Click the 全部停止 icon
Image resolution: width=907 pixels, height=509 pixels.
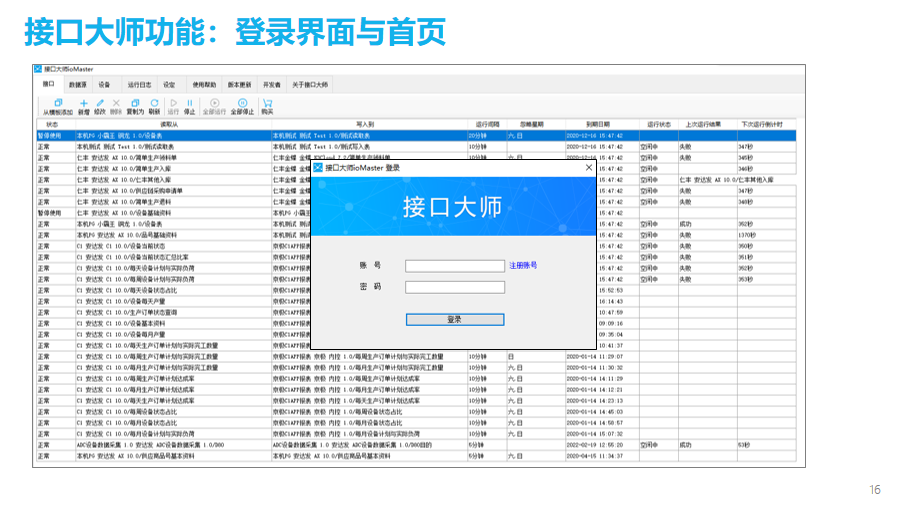(x=242, y=103)
